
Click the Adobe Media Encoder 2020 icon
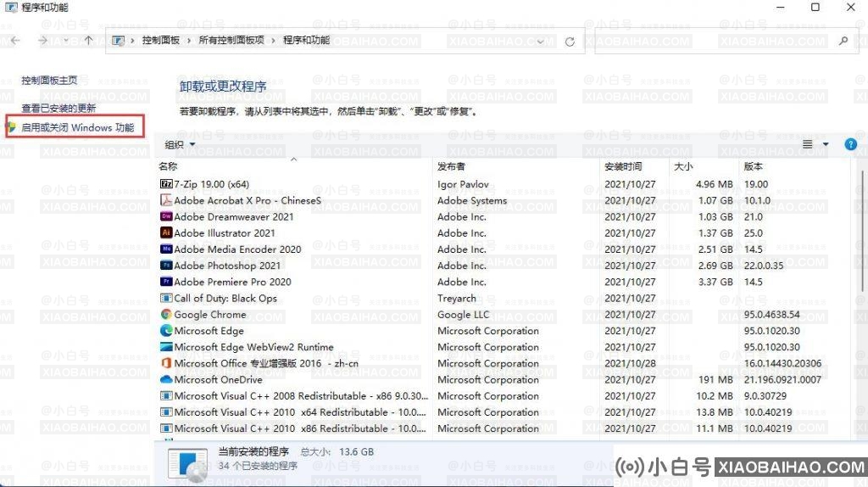click(166, 249)
